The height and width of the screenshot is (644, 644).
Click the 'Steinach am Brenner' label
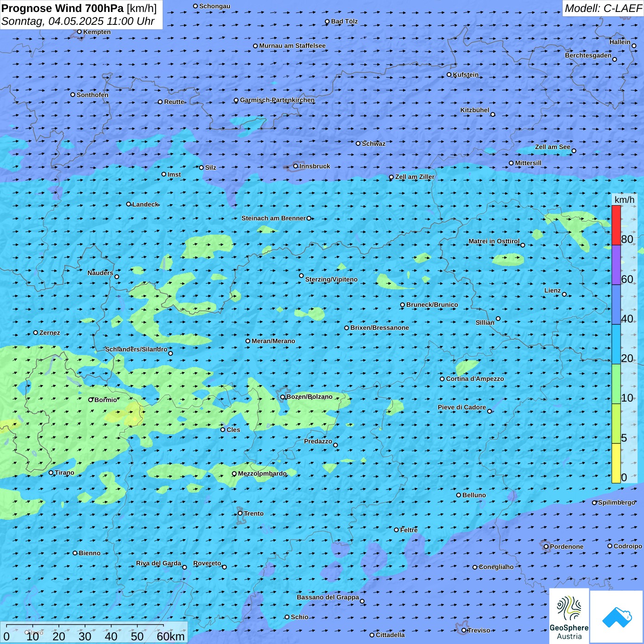274,218
